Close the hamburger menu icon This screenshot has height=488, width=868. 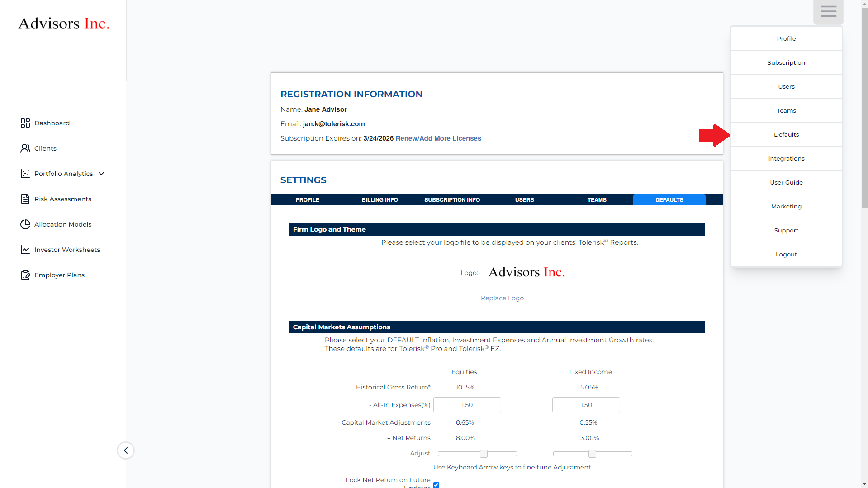[x=828, y=11]
